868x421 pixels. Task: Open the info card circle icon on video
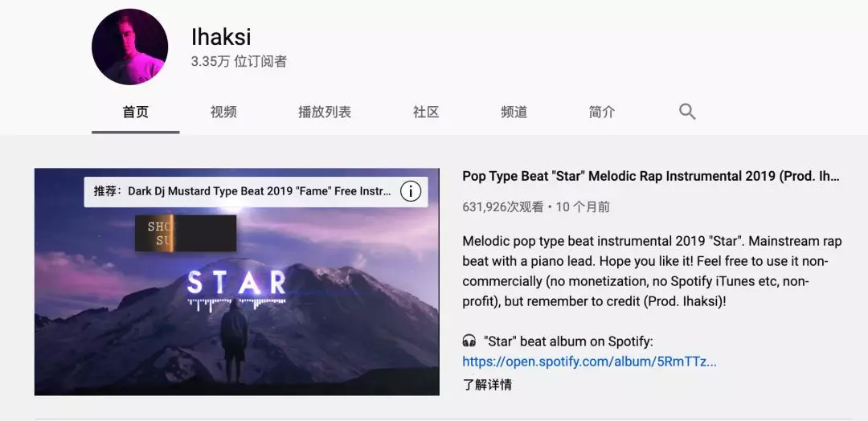coord(410,192)
